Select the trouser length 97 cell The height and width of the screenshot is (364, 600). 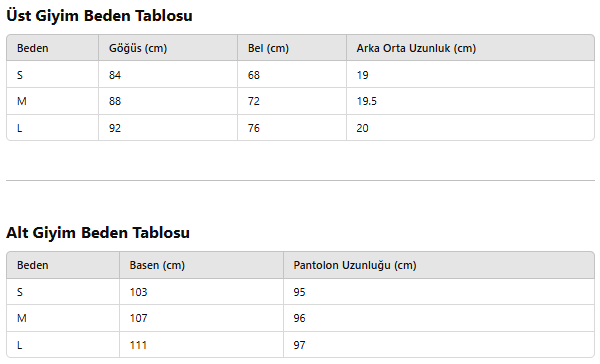pos(439,345)
